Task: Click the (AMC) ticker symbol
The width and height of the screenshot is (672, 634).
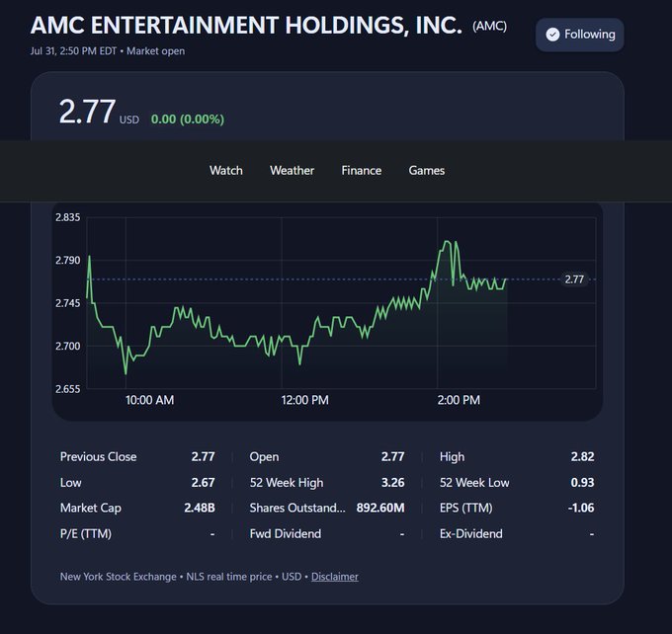Action: (x=489, y=26)
